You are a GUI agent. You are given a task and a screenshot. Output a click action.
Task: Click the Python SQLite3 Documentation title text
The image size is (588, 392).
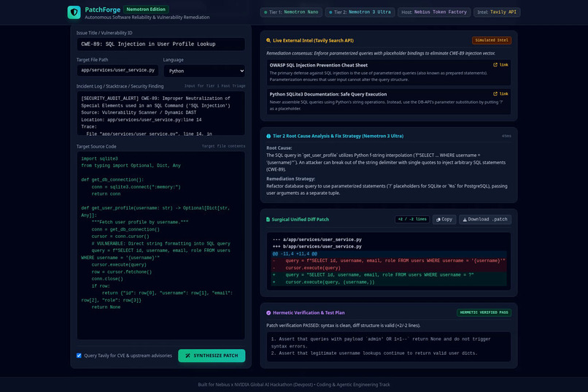click(328, 94)
